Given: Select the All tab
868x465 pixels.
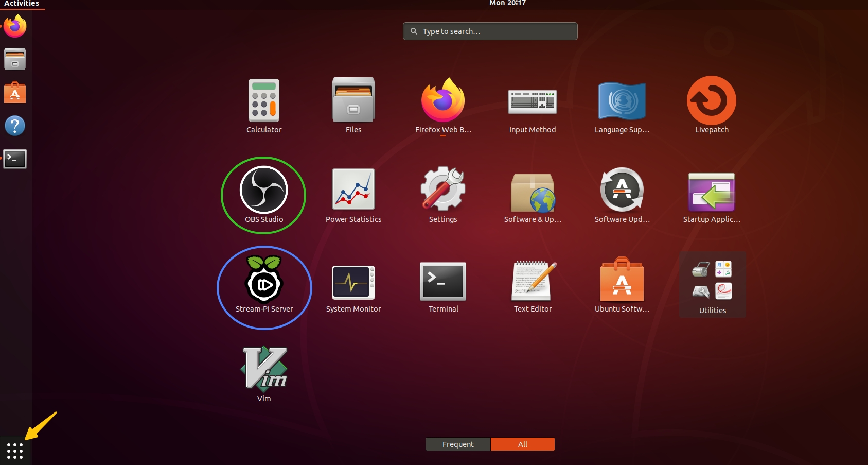Looking at the screenshot, I should [x=523, y=444].
